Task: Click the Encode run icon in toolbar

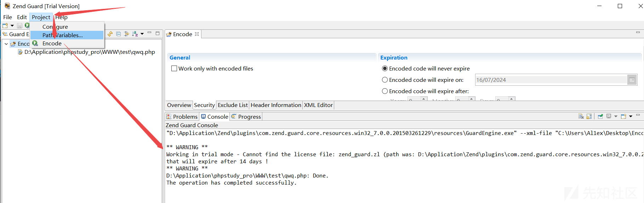Action: (27, 26)
